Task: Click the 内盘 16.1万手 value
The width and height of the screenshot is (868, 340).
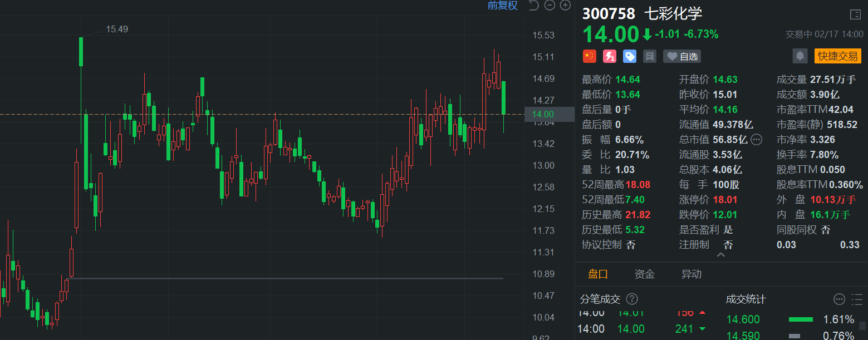Action: pyautogui.click(x=831, y=215)
